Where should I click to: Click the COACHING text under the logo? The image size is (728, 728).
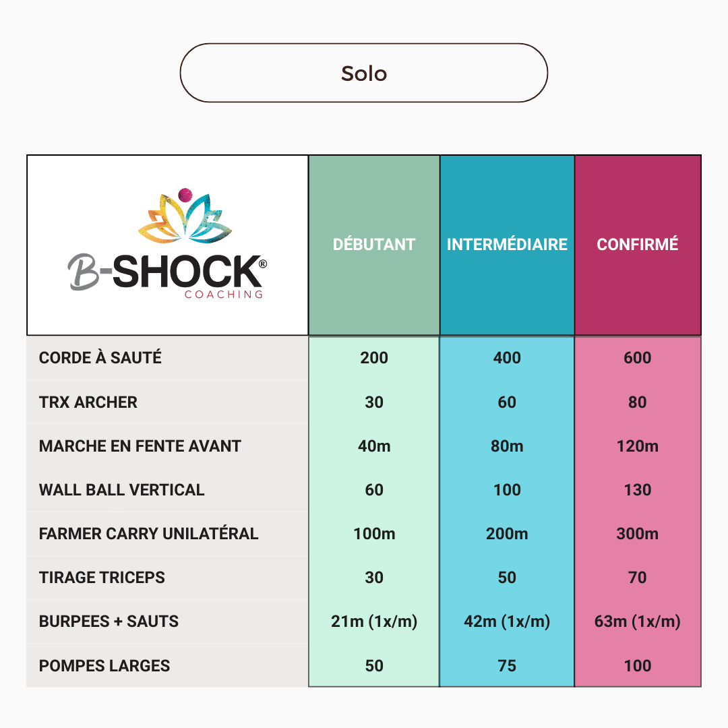click(x=223, y=295)
